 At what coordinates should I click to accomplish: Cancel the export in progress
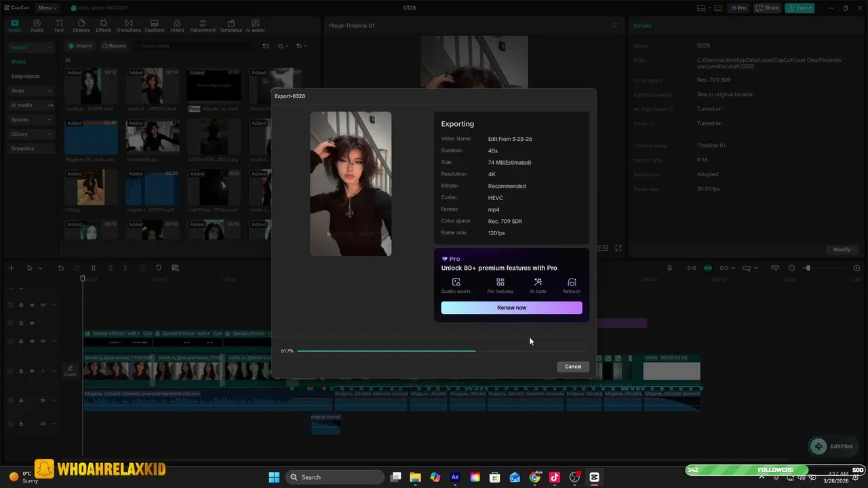tap(573, 367)
